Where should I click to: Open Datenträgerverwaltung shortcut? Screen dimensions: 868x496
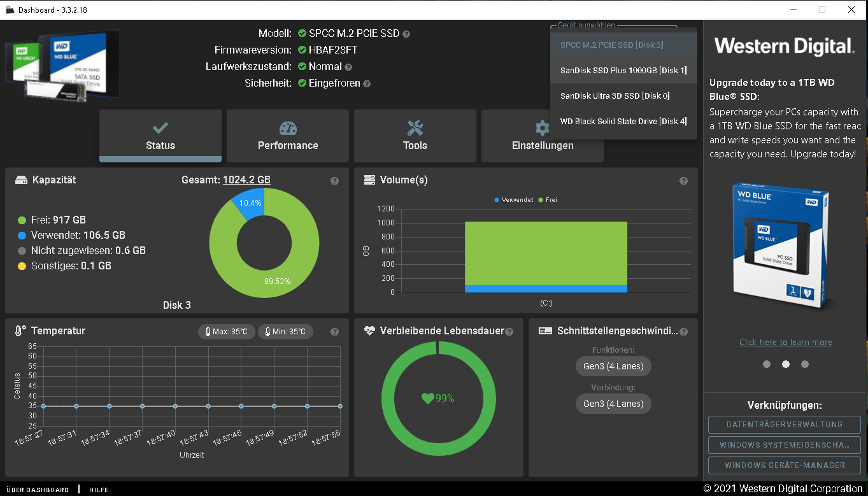click(785, 425)
